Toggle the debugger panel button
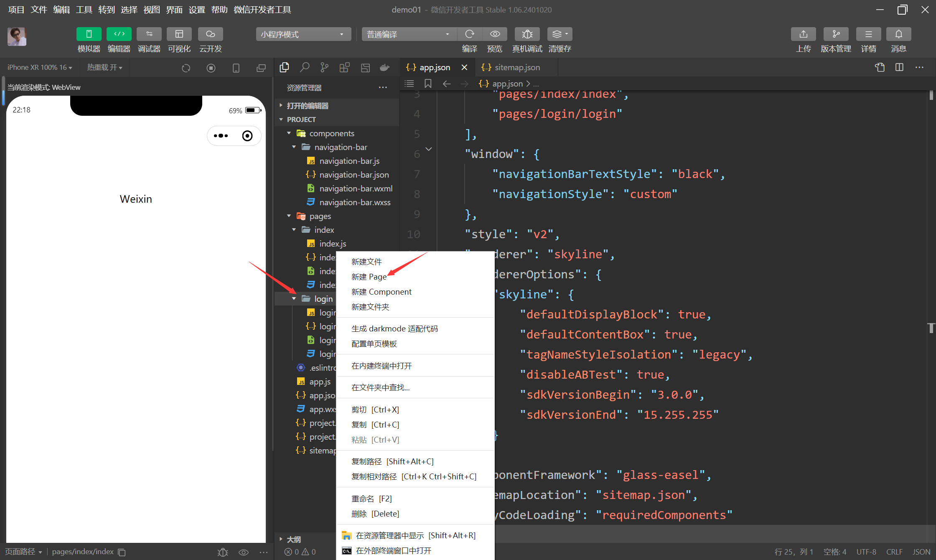Image resolution: width=936 pixels, height=560 pixels. (149, 34)
